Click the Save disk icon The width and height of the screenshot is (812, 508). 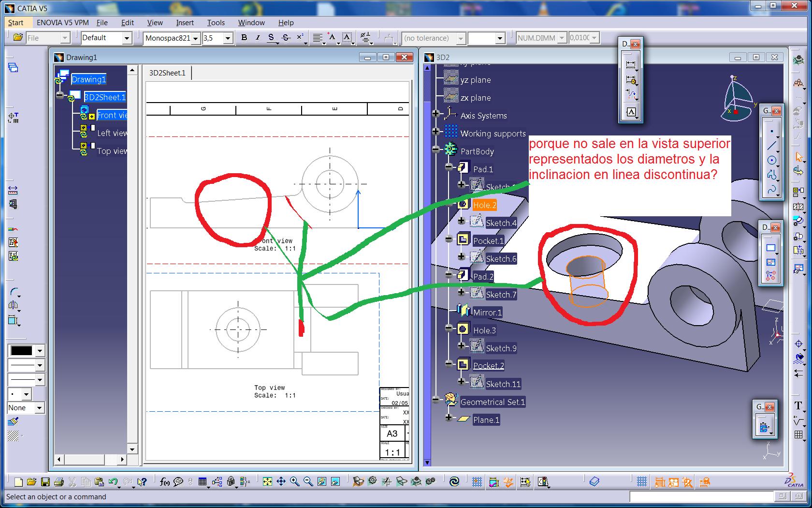tap(45, 482)
